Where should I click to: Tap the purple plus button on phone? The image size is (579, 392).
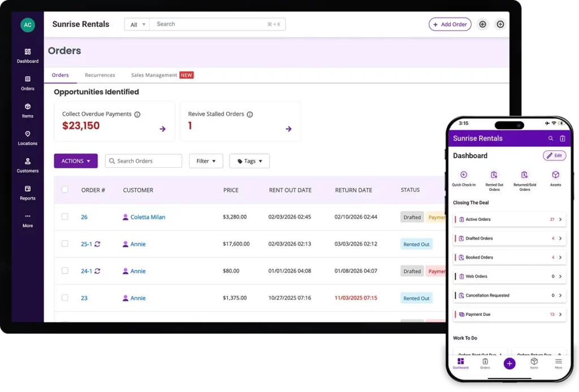509,364
